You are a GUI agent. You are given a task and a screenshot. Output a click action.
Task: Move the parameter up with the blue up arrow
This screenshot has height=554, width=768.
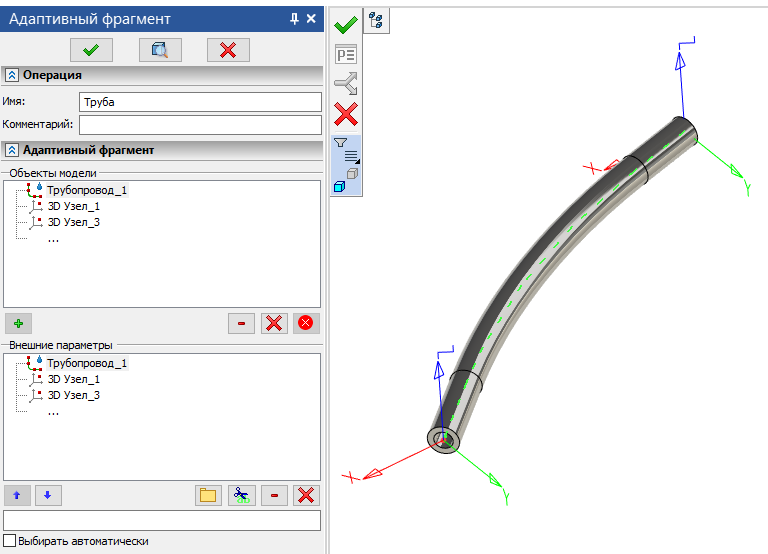[x=17, y=495]
